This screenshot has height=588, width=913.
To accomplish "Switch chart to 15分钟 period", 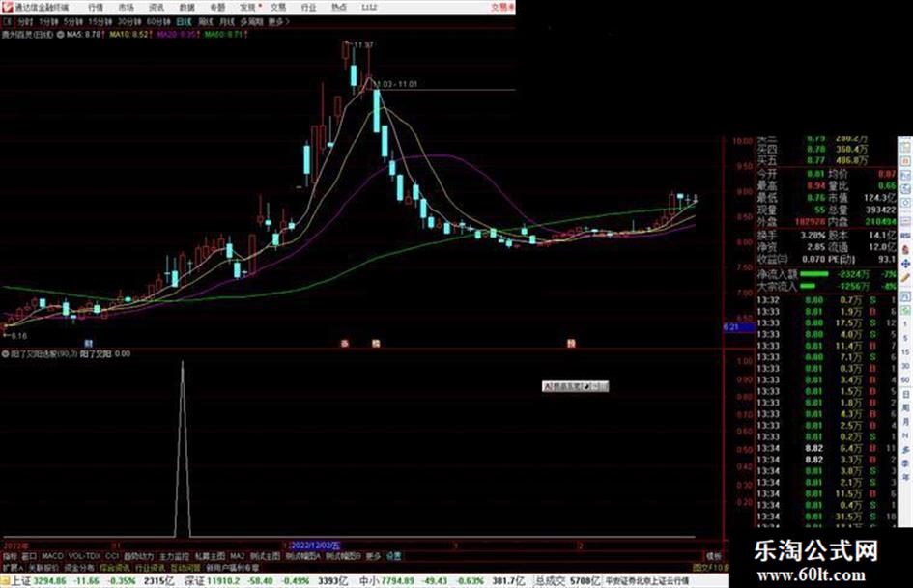I will pyautogui.click(x=100, y=21).
